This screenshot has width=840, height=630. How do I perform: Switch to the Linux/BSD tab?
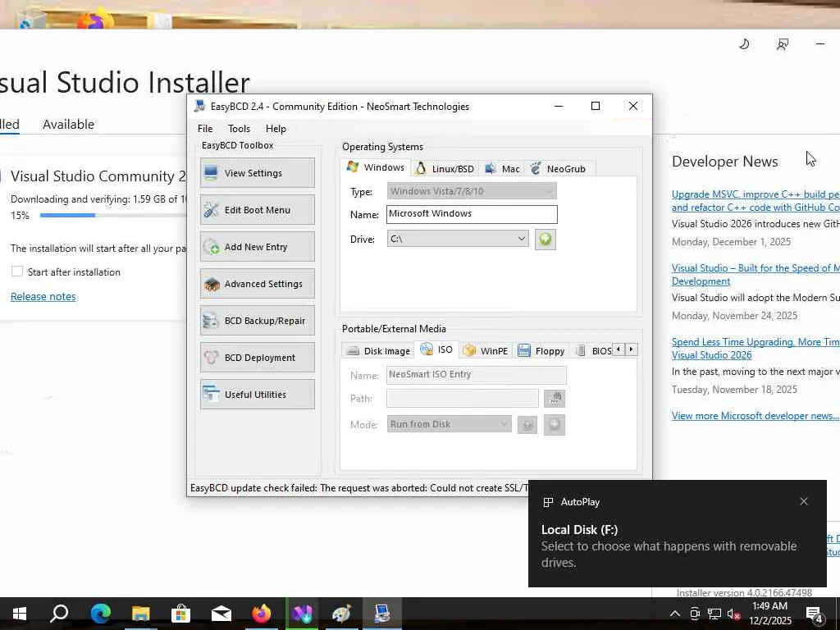click(x=445, y=169)
